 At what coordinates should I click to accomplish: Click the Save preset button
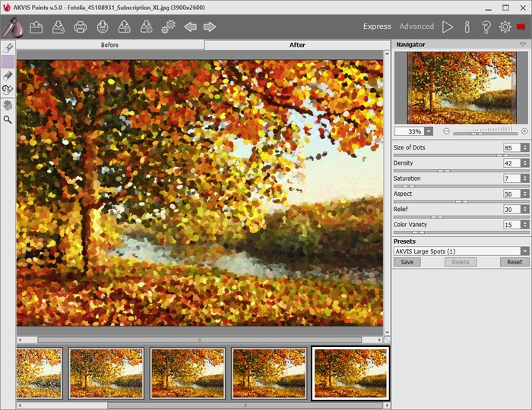[407, 262]
